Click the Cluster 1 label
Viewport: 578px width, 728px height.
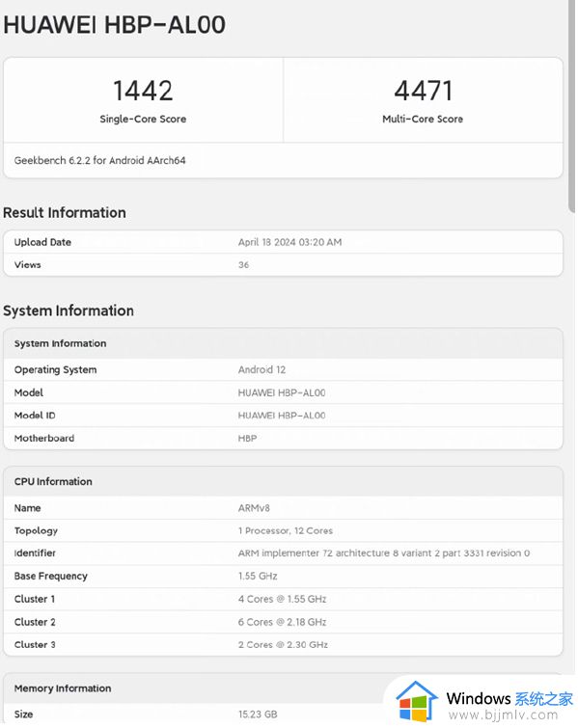point(35,599)
